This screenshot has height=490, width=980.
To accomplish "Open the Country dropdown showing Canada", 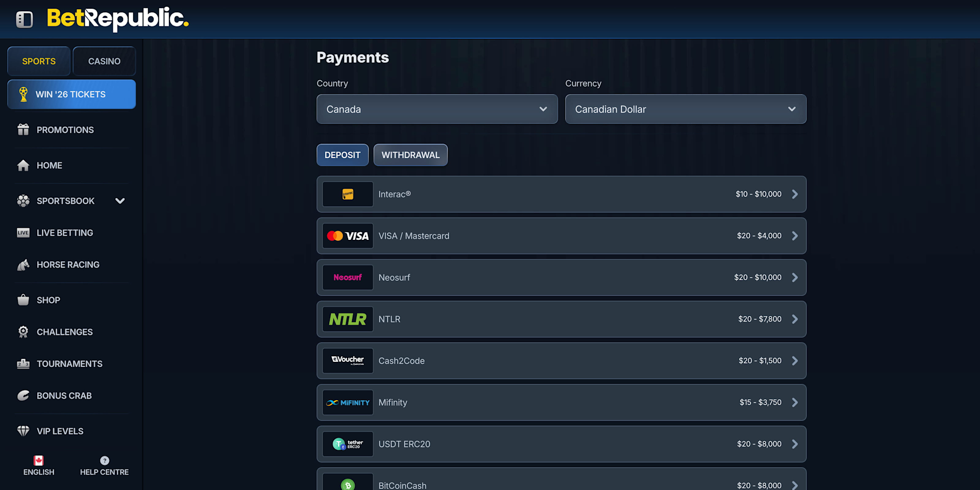I will click(437, 109).
